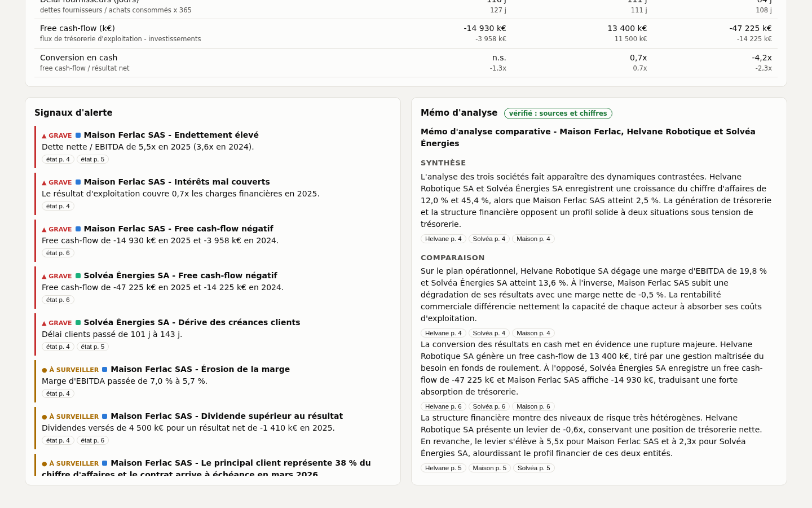The width and height of the screenshot is (812, 508).
Task: Click the '-3 958 k€' prior-year value
Action: click(x=491, y=39)
